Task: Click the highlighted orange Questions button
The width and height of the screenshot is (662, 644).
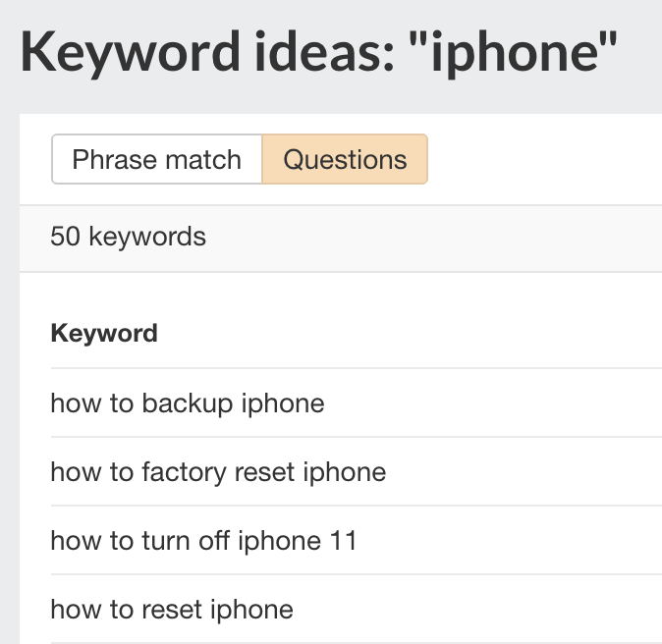Action: (345, 159)
